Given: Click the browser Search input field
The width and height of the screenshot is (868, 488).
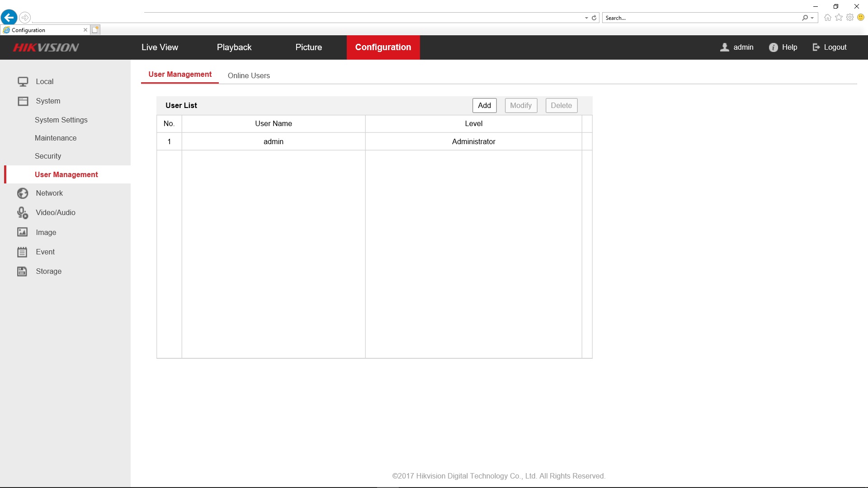Looking at the screenshot, I should [701, 18].
